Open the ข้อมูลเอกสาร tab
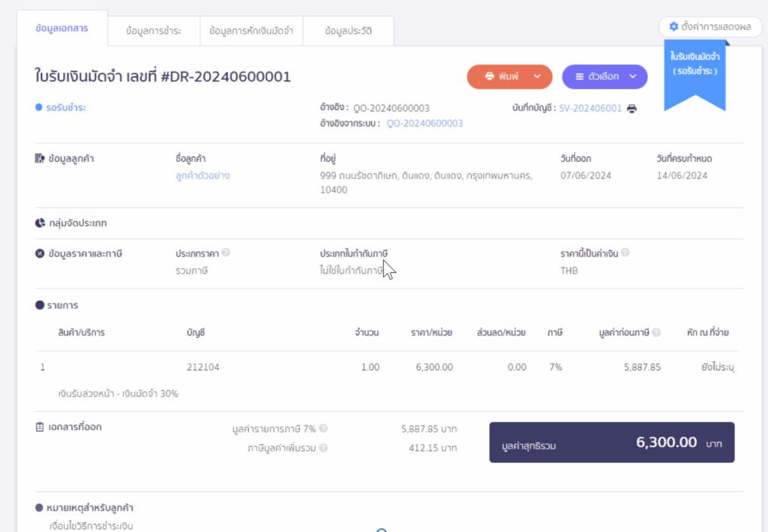The height and width of the screenshot is (532, 768). click(x=61, y=28)
